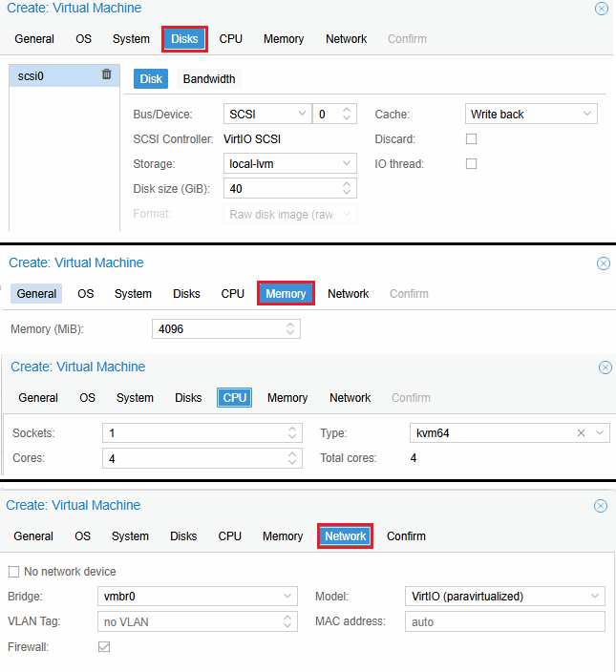Enable the IO thread checkbox
616x672 pixels.
[471, 164]
